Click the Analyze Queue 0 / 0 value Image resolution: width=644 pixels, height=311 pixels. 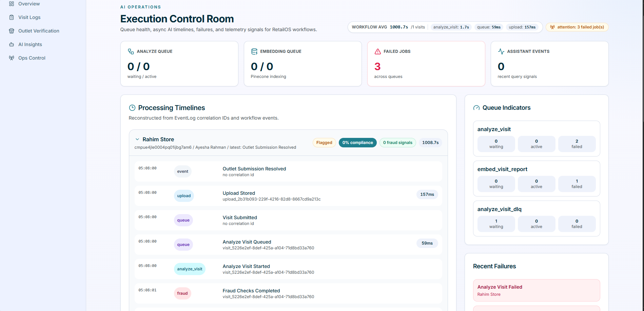138,66
